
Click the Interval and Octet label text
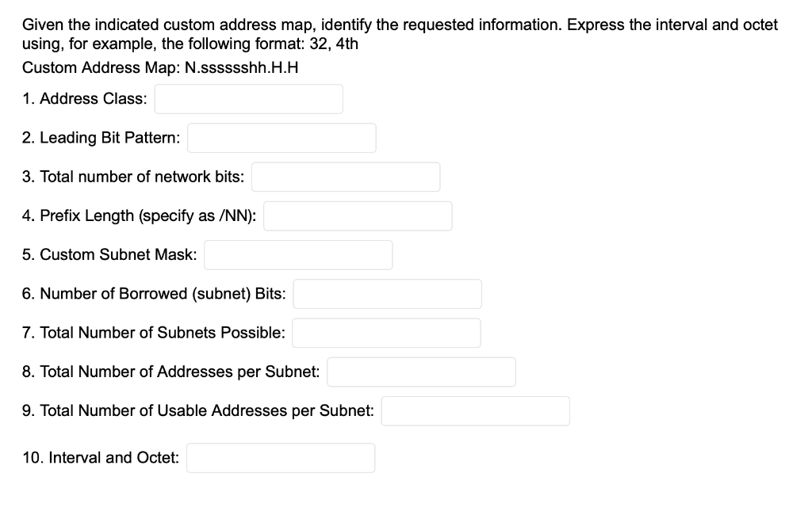point(99,457)
